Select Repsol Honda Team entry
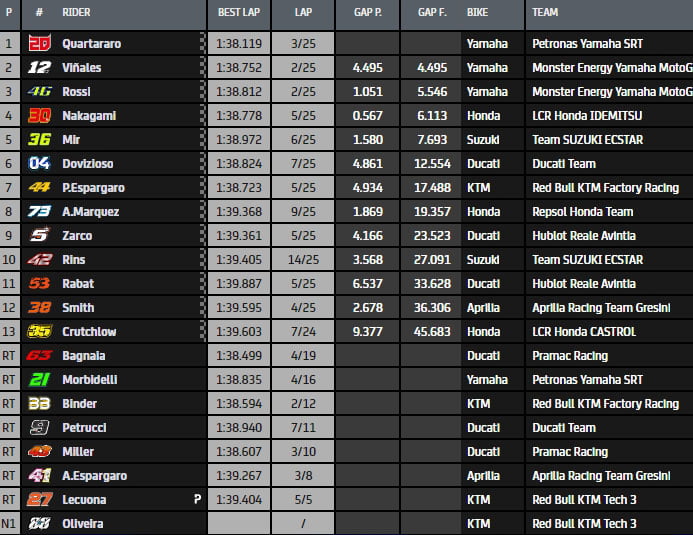Image resolution: width=693 pixels, height=535 pixels. 582,211
